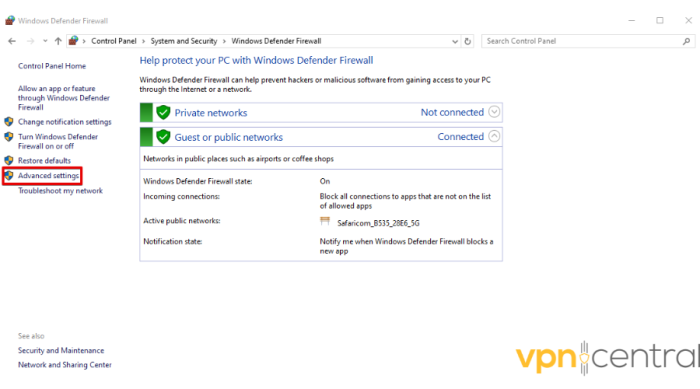Click the Private networks heading
Image resolution: width=700 pixels, height=389 pixels.
[x=211, y=113]
